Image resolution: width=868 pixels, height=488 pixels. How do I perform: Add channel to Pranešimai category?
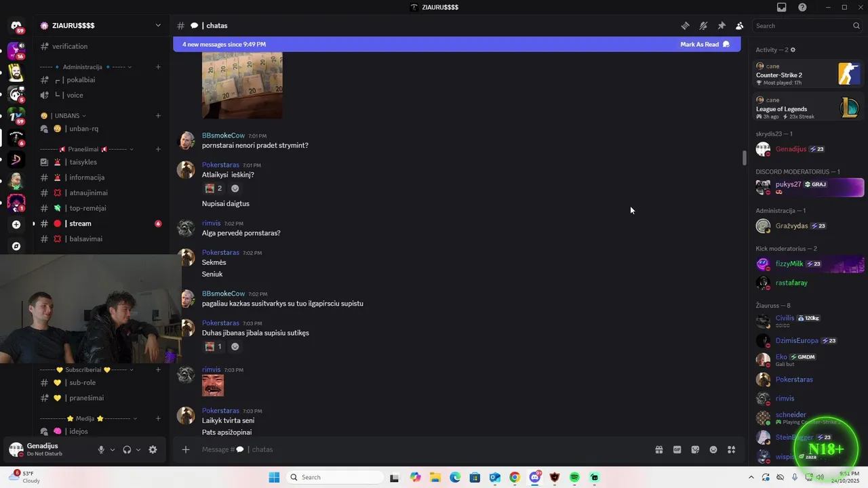click(158, 149)
